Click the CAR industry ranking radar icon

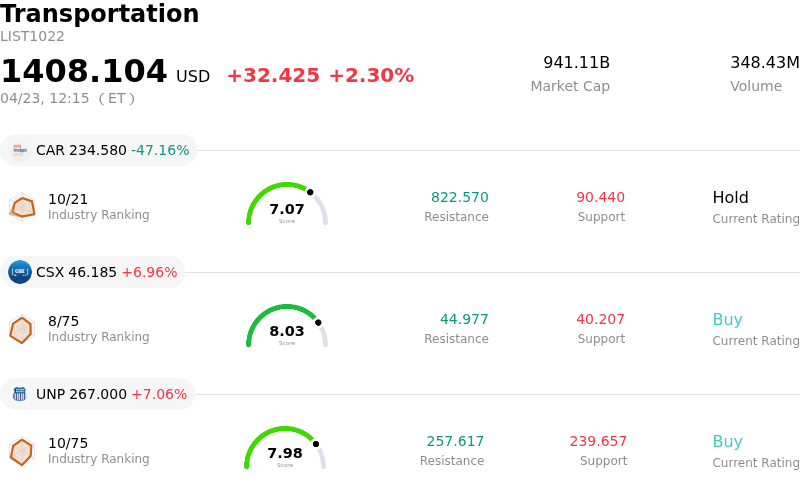(22, 207)
